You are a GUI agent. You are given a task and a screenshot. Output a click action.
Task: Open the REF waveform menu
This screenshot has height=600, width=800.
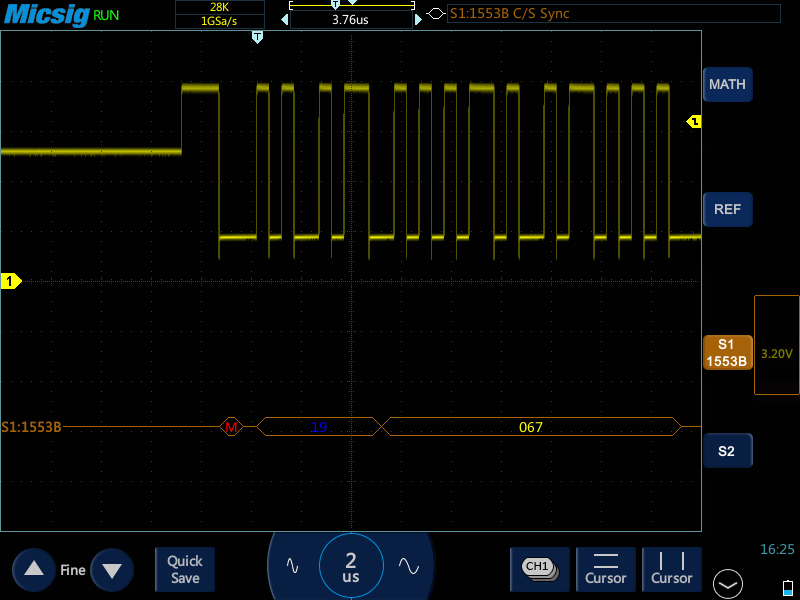click(x=727, y=210)
